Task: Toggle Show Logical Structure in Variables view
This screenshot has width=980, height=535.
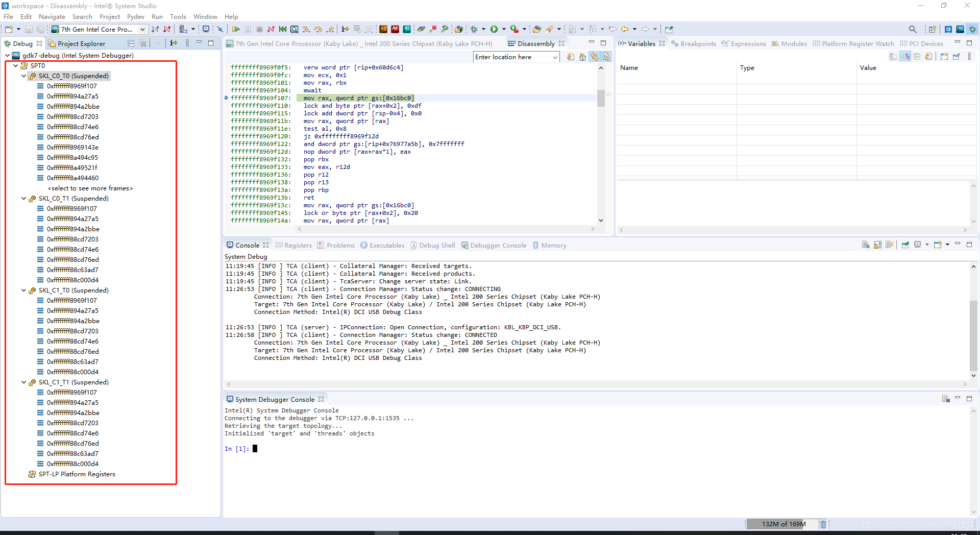Action: 905,57
